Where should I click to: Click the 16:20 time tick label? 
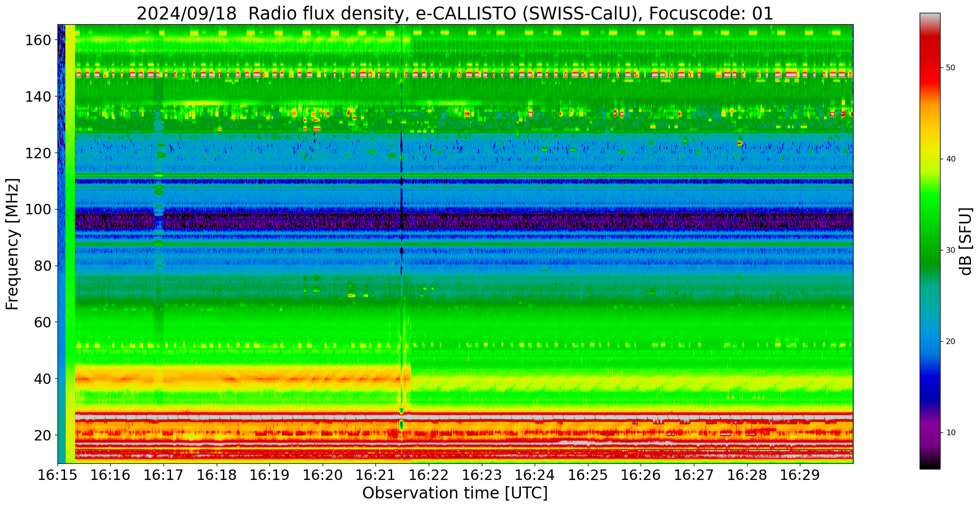[x=323, y=475]
